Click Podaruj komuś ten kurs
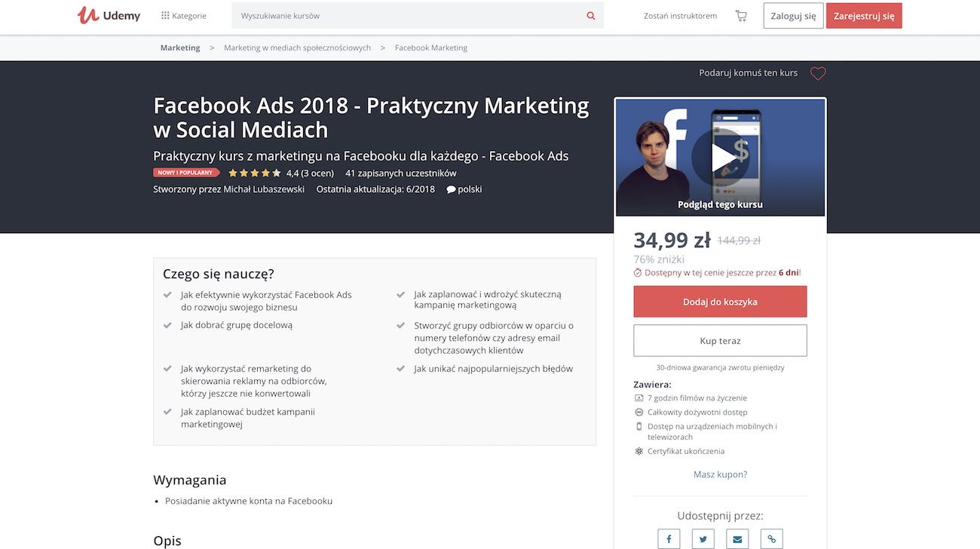 click(748, 73)
